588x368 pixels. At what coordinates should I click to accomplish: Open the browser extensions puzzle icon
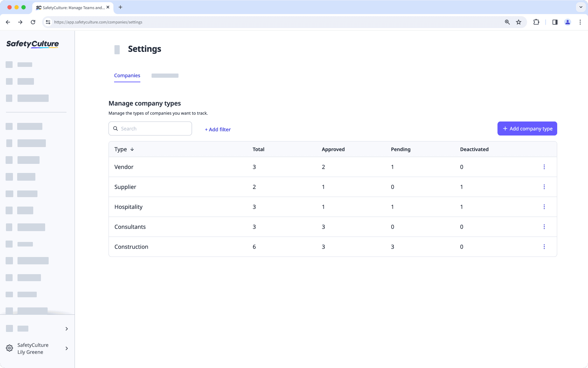click(536, 22)
